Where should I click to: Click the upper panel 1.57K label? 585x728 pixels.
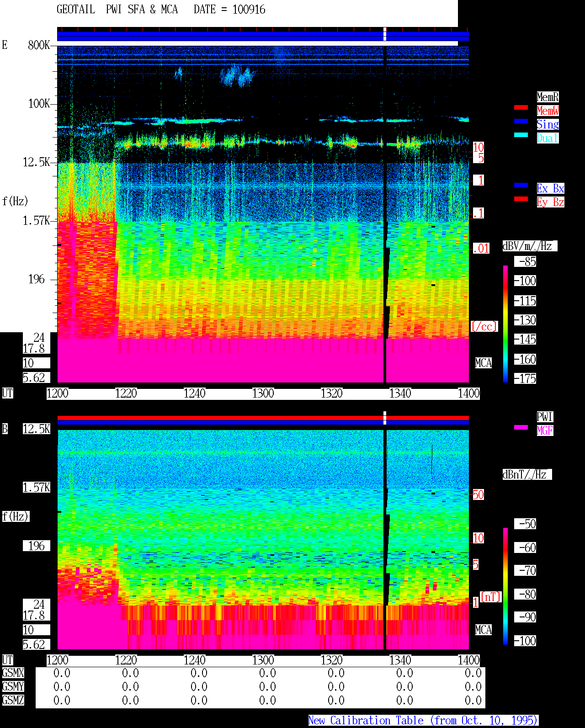[37, 220]
